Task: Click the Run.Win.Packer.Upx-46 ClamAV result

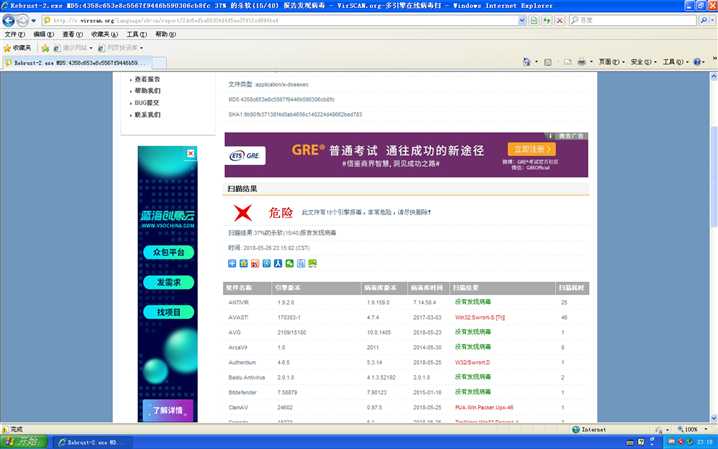Action: pos(484,407)
